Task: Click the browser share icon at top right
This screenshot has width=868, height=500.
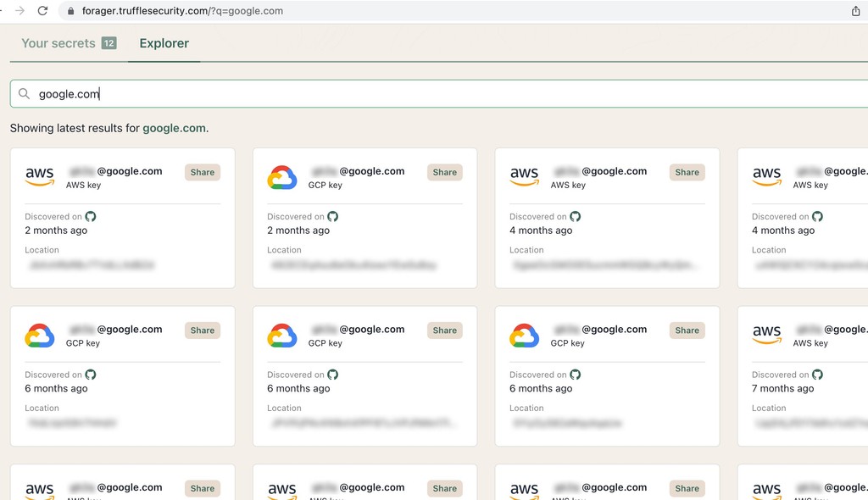Action: (857, 13)
